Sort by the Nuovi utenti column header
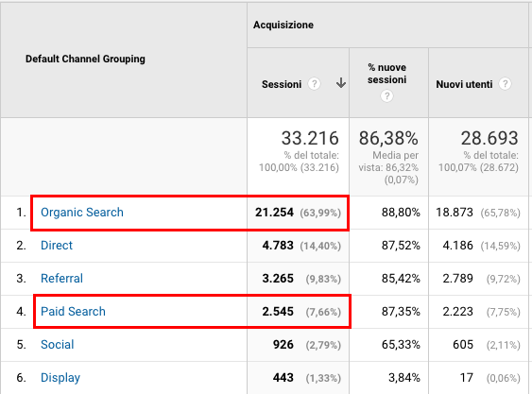Image resolution: width=532 pixels, height=394 pixels. (x=464, y=84)
